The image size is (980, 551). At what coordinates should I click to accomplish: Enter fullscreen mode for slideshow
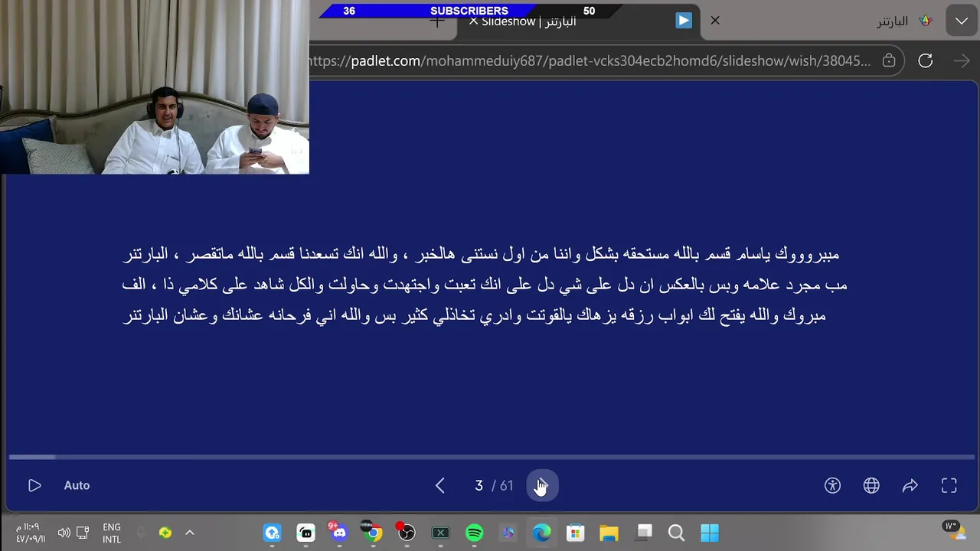click(949, 485)
